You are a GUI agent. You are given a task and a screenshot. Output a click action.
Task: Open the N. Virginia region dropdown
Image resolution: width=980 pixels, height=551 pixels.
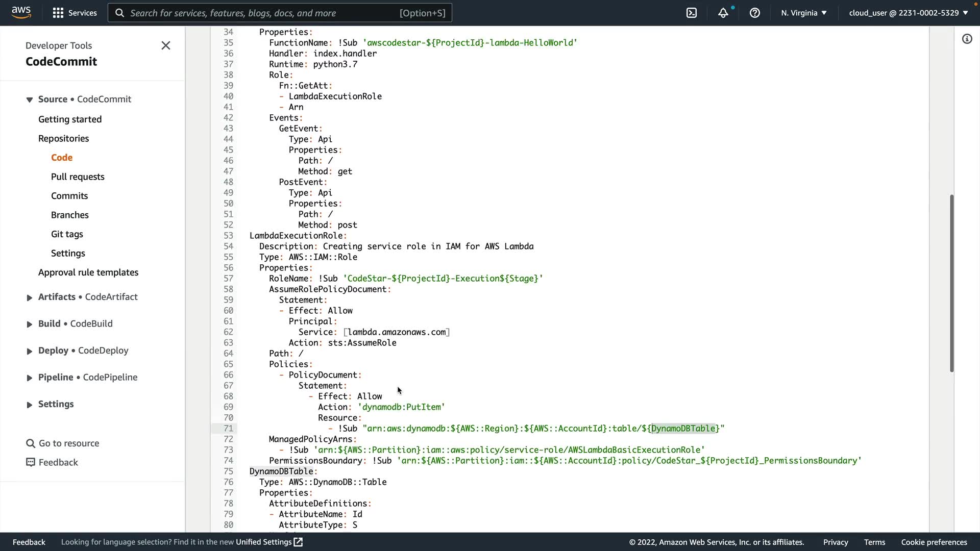coord(803,13)
